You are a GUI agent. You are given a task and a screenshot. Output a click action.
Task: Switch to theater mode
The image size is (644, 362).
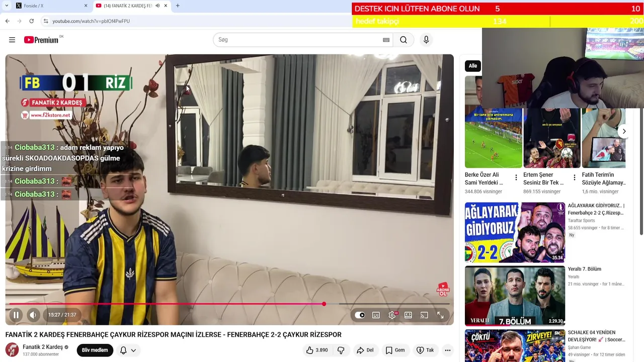pyautogui.click(x=408, y=315)
